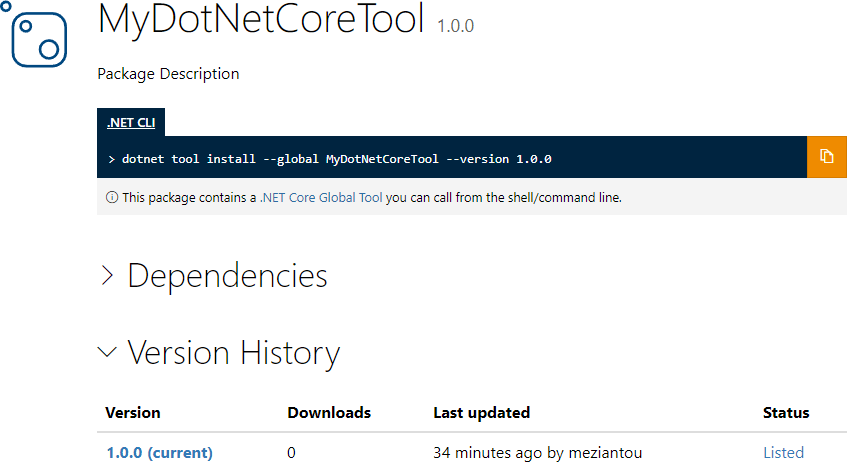
Task: Click the Listed status link
Action: click(783, 452)
